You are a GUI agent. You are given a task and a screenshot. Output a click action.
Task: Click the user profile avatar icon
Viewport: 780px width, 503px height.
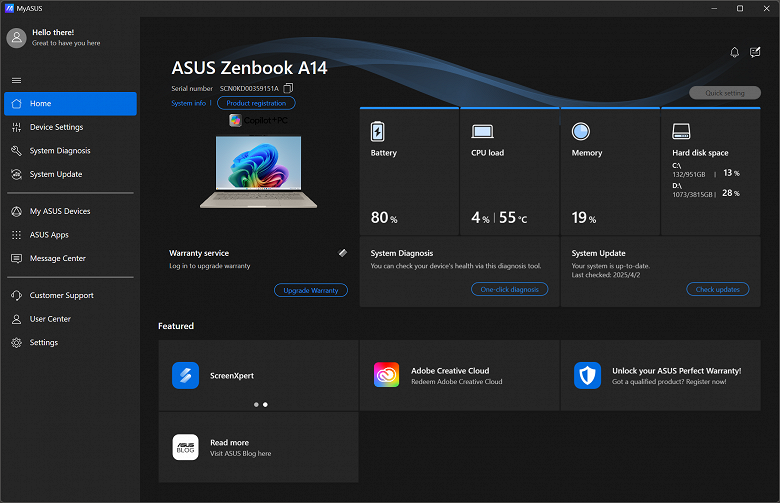16,38
